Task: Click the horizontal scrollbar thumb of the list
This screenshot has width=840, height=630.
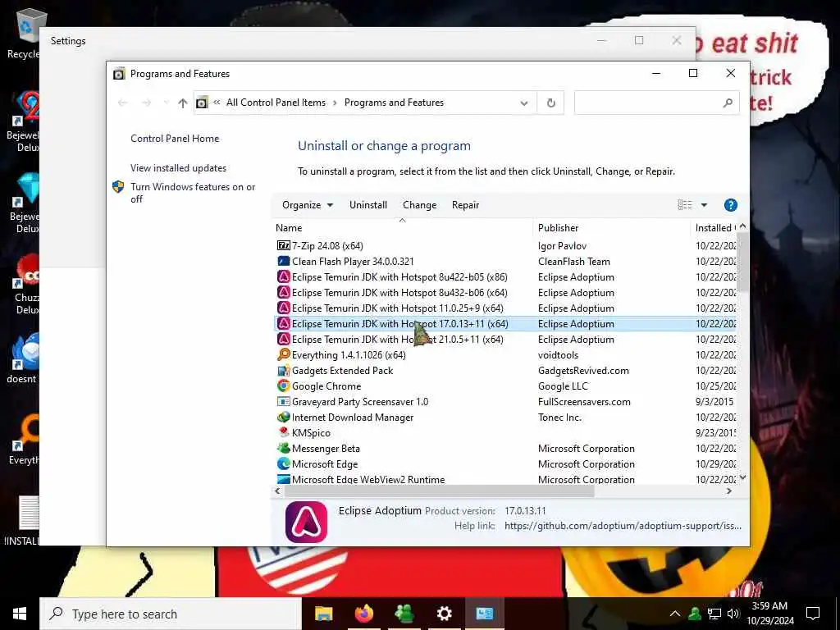Action: click(x=439, y=491)
